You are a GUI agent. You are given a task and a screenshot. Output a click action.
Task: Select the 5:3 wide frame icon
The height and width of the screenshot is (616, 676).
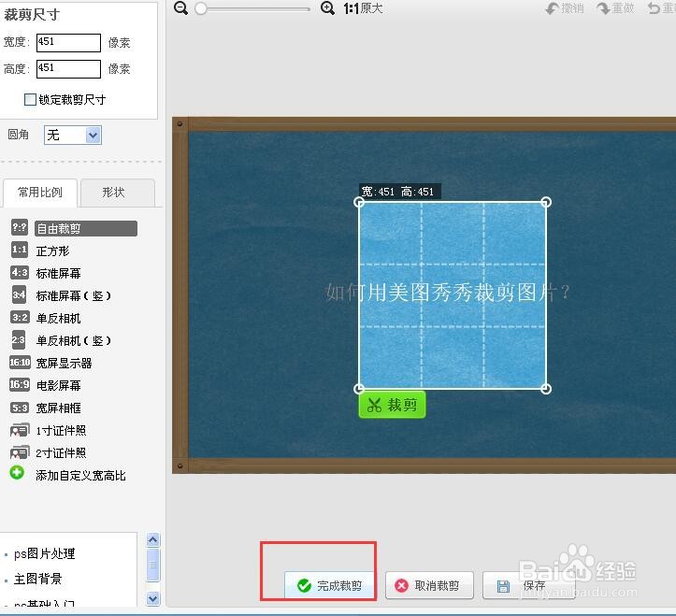coord(20,408)
